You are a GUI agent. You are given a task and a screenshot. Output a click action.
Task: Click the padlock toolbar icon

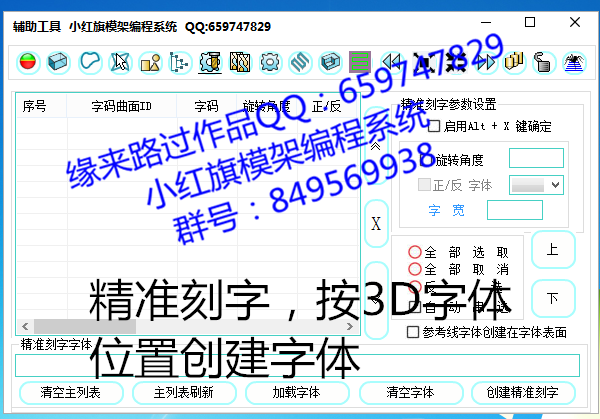coord(544,62)
